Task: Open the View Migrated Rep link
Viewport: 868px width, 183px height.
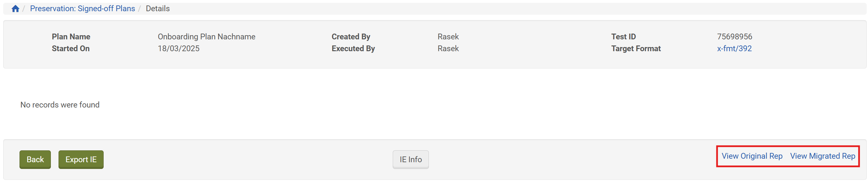Action: (x=823, y=156)
